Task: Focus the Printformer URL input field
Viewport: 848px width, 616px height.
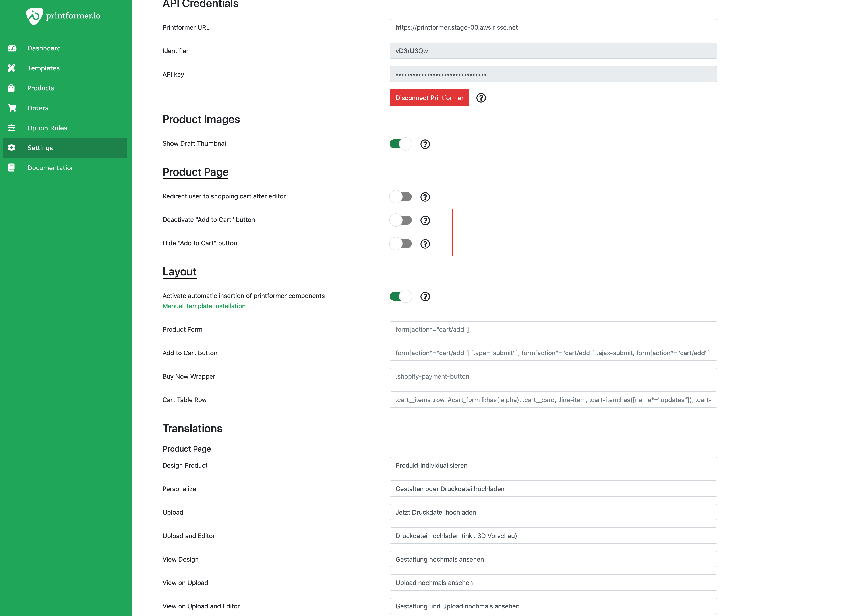Action: coord(553,27)
